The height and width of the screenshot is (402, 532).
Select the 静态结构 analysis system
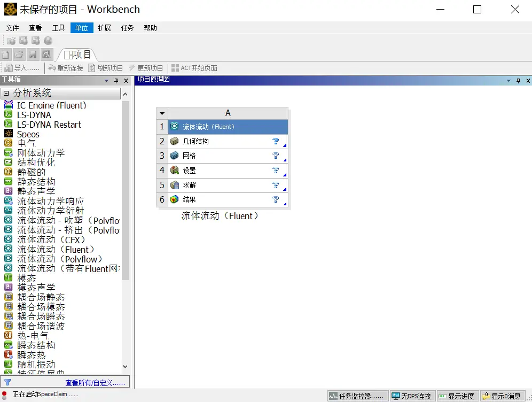pyautogui.click(x=36, y=182)
